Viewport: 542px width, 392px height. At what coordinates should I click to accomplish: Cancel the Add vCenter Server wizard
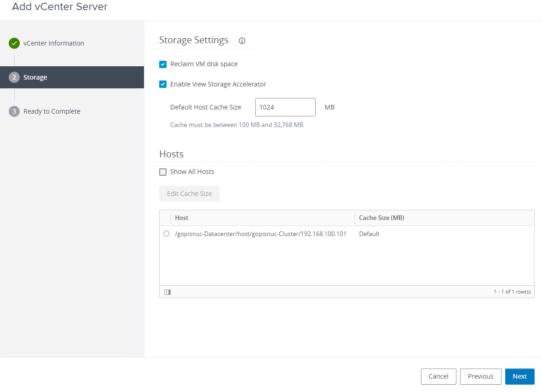pyautogui.click(x=438, y=376)
